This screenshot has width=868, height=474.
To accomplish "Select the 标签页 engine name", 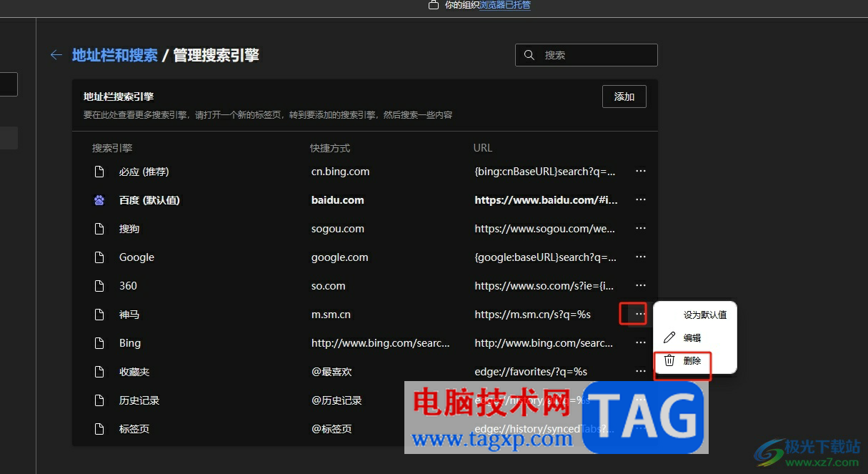I will click(x=134, y=429).
